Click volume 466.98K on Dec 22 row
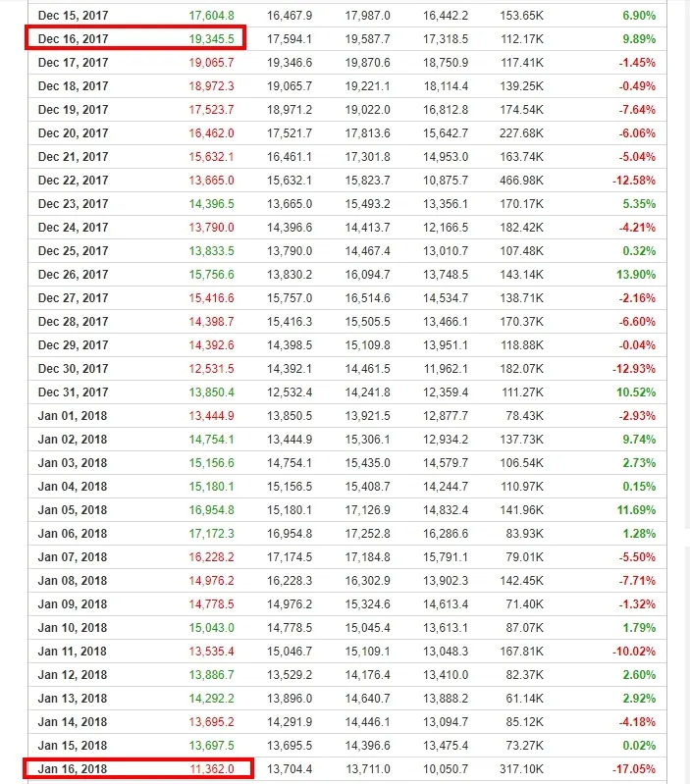690x784 pixels. coord(521,180)
